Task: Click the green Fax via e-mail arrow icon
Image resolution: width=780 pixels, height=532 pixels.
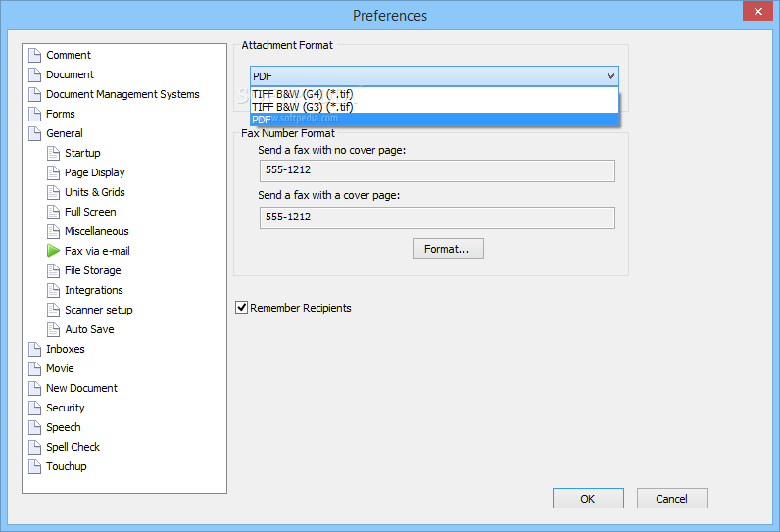Action: (x=53, y=251)
